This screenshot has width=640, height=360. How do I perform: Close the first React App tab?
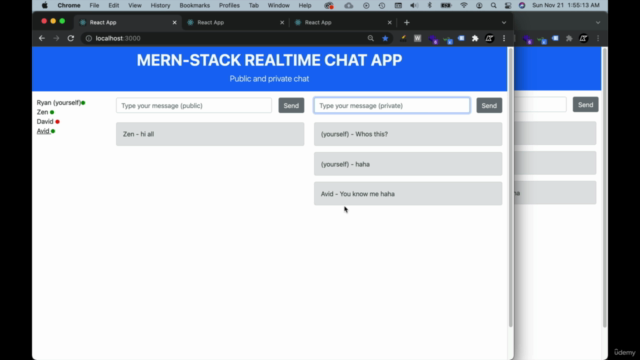175,22
